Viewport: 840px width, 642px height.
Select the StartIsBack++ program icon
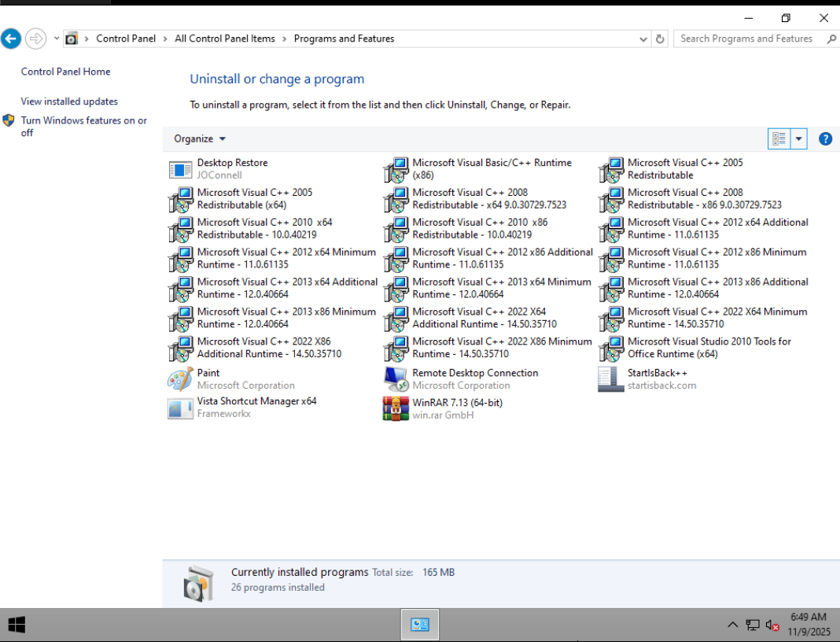tap(611, 379)
